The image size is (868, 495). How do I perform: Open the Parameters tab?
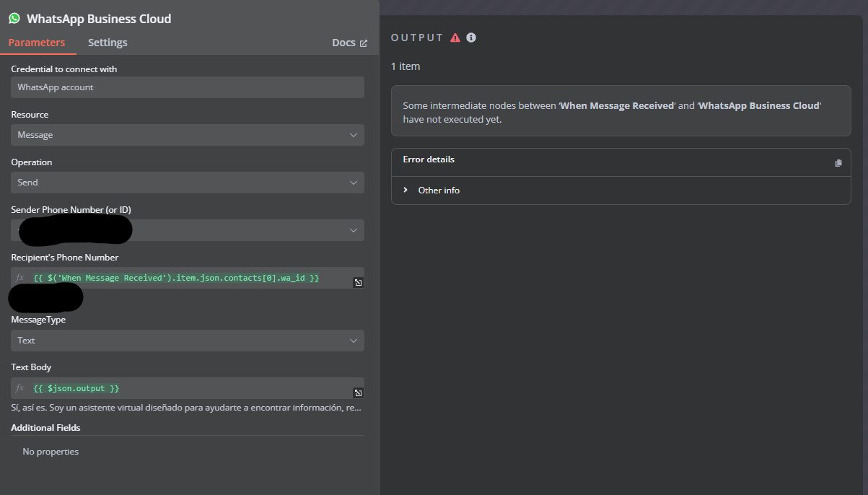(x=37, y=43)
